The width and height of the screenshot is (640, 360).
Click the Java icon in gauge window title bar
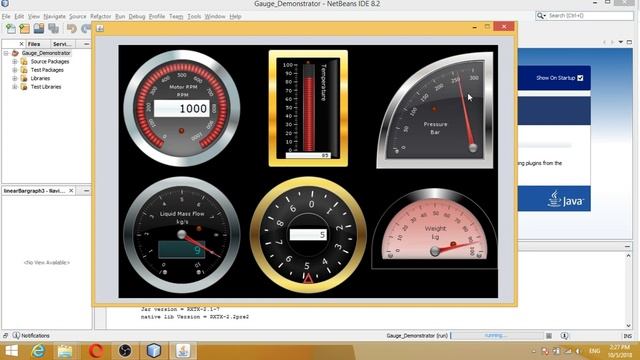pyautogui.click(x=100, y=28)
